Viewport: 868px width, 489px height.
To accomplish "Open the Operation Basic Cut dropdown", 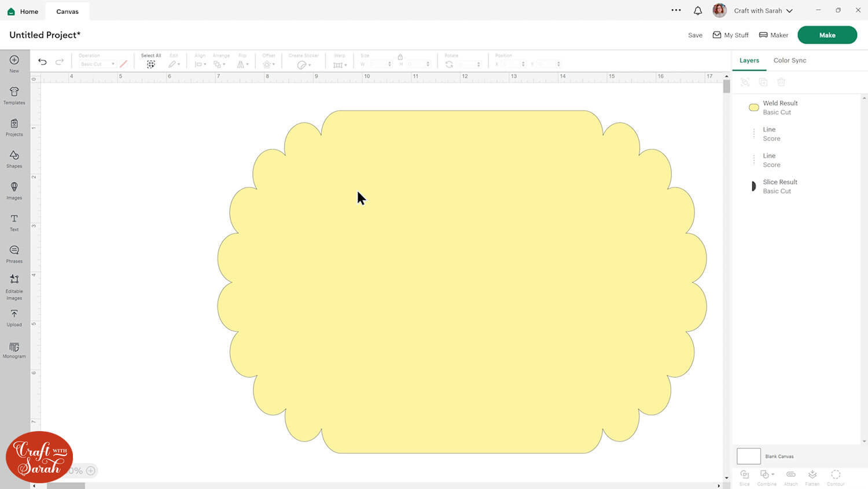I will click(97, 64).
